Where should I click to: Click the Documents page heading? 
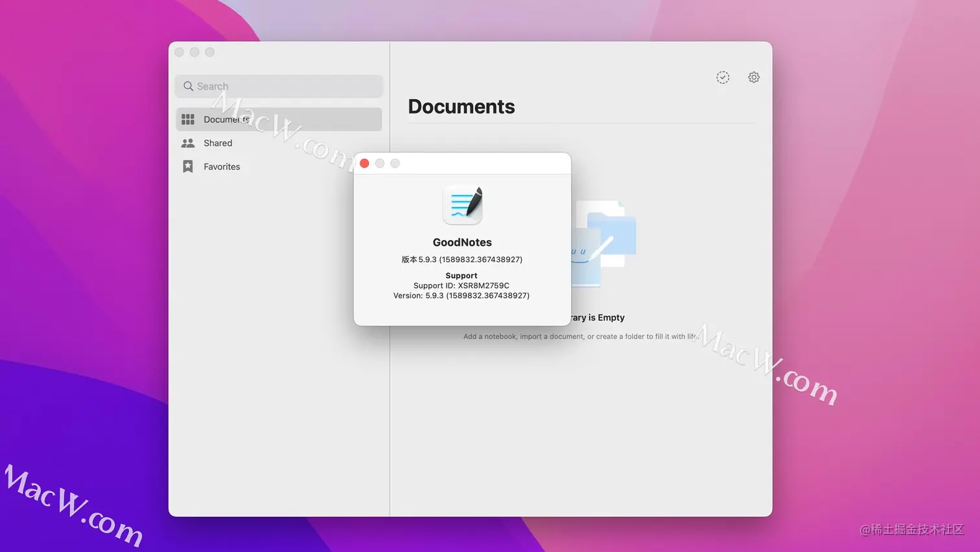pos(461,106)
